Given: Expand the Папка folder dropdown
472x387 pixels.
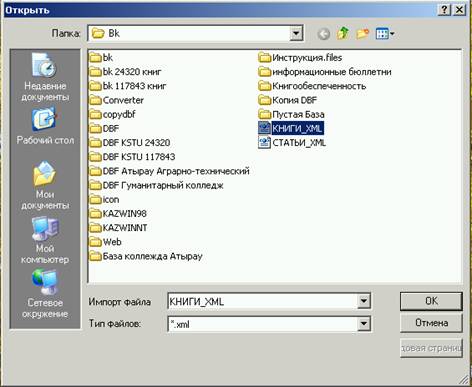Looking at the screenshot, I should tap(296, 33).
